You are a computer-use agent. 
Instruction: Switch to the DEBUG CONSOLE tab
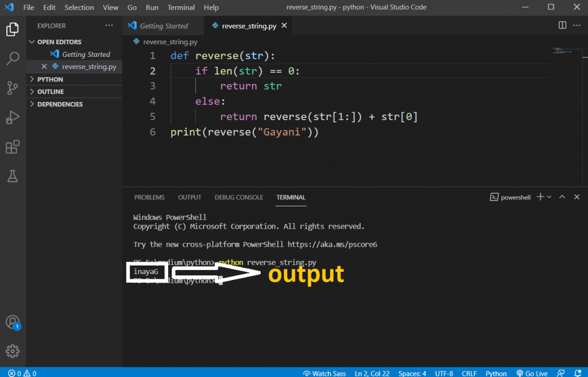coord(239,197)
